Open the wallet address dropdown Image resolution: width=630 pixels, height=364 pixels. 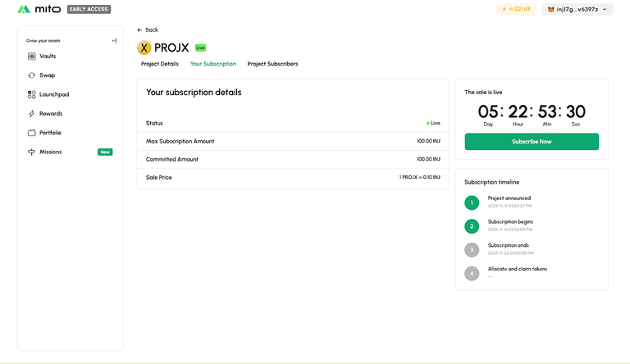pyautogui.click(x=577, y=10)
